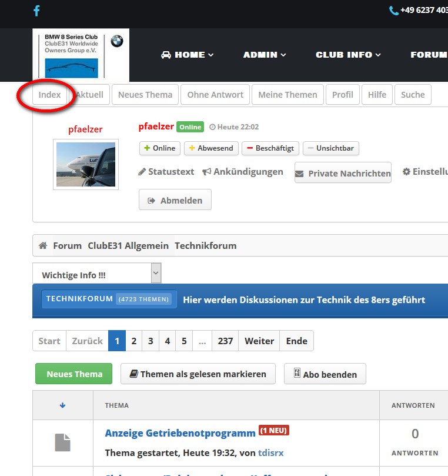The height and width of the screenshot is (476, 448).
Task: Go to page 3 in pagination
Action: (151, 341)
